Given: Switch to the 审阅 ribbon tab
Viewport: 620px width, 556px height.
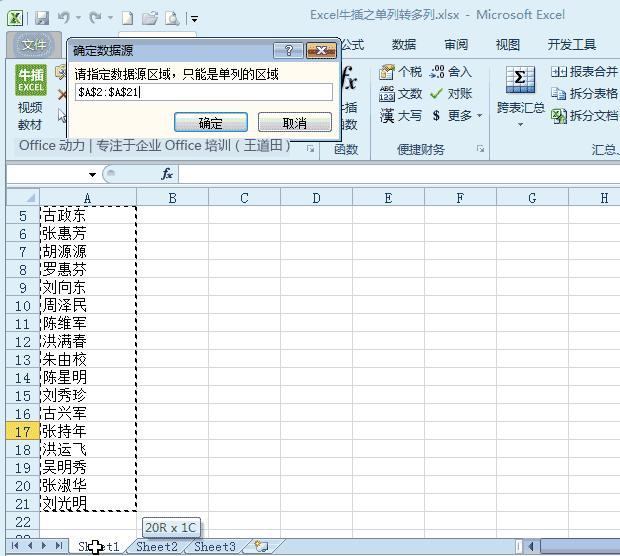Looking at the screenshot, I should (456, 45).
